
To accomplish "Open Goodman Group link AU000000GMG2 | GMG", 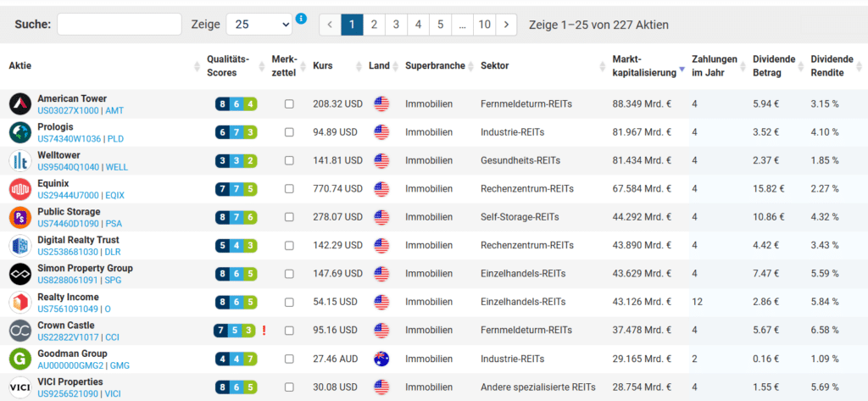I will click(x=84, y=365).
